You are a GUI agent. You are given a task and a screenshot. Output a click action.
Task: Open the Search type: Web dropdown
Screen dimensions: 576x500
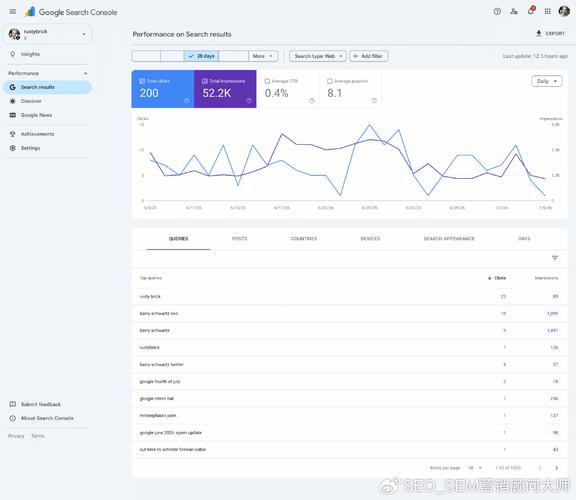(318, 56)
